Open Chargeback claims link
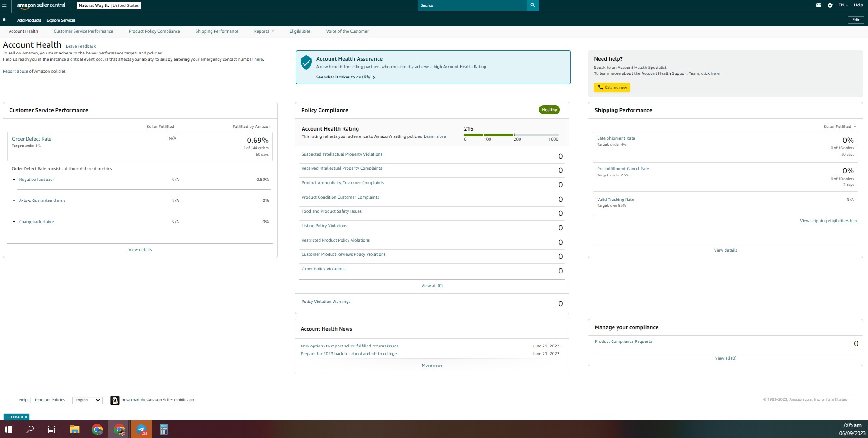 37,222
